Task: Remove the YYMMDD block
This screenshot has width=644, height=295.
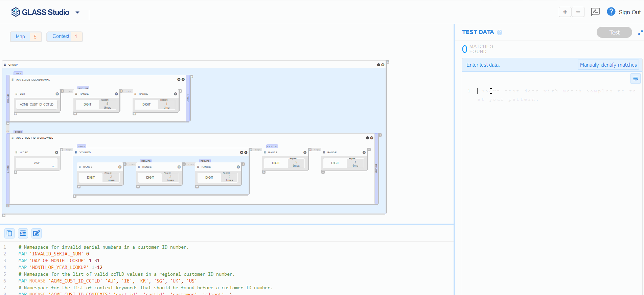Action: coord(246,153)
